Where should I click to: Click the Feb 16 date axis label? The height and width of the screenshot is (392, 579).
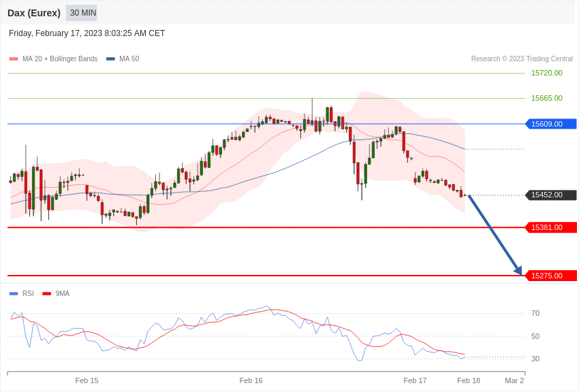click(251, 380)
